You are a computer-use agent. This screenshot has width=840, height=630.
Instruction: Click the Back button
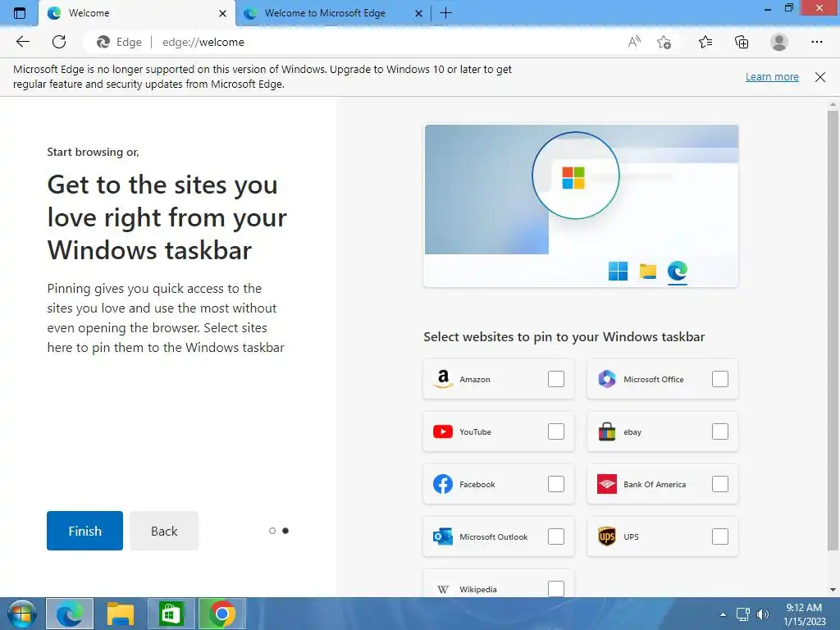click(x=164, y=531)
